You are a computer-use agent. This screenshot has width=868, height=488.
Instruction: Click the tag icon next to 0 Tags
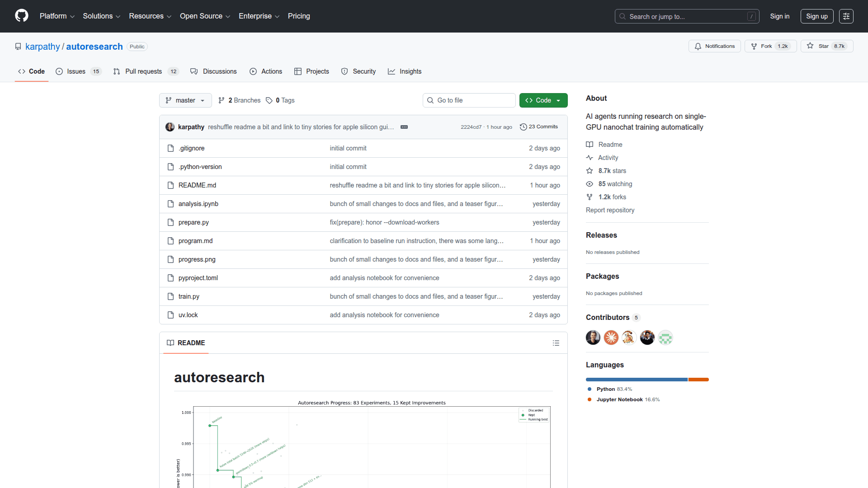coord(269,100)
